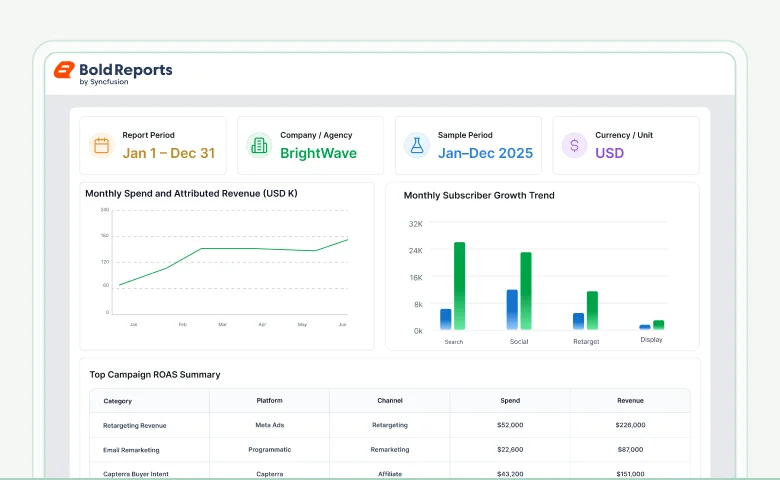Click the green bar for Display
Screen dimensions: 780x480
click(659, 325)
